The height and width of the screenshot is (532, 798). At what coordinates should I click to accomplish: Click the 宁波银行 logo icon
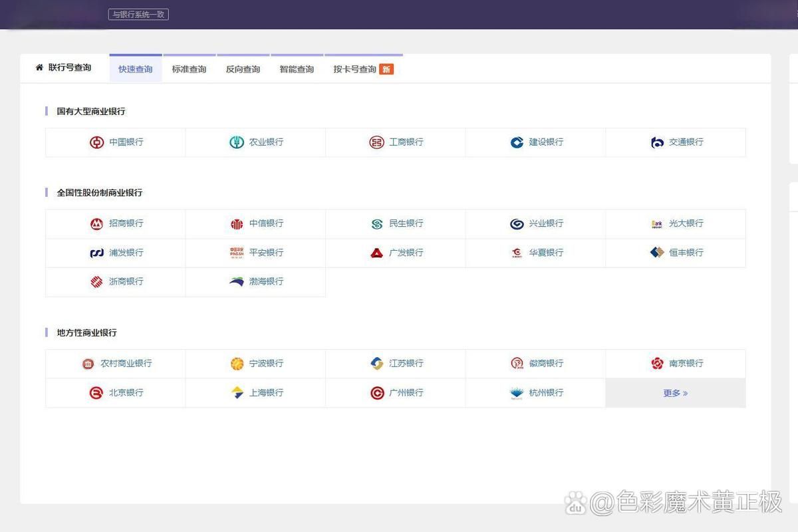click(237, 364)
